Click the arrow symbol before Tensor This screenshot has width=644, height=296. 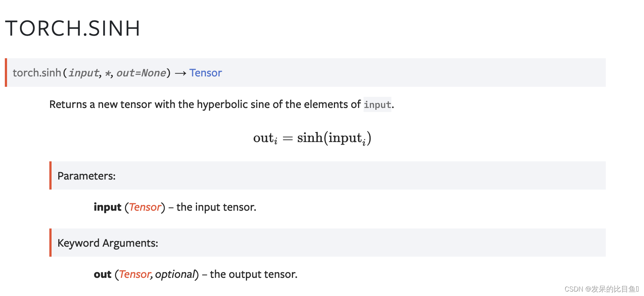(180, 73)
